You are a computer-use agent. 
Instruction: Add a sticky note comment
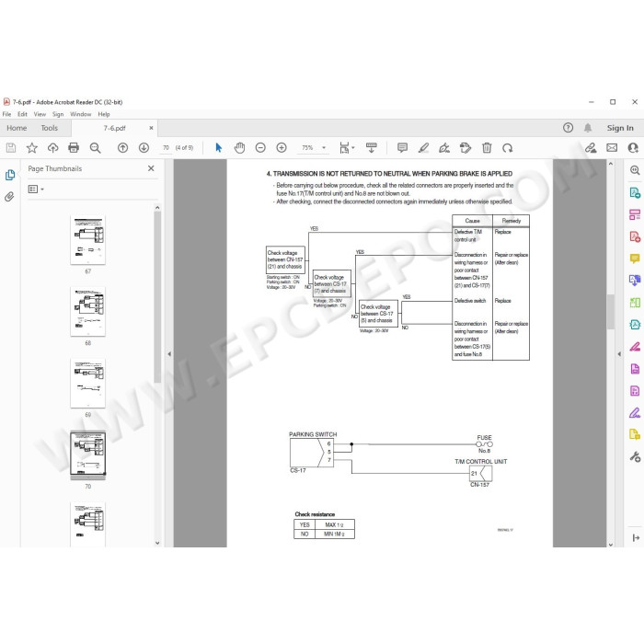click(403, 148)
